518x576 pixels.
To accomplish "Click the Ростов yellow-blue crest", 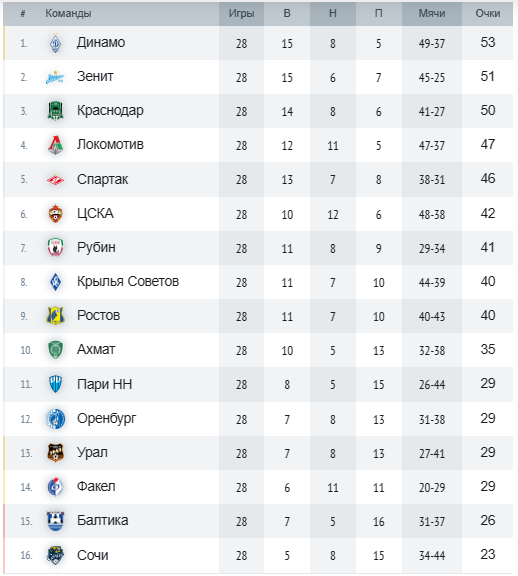I will 55,316.
